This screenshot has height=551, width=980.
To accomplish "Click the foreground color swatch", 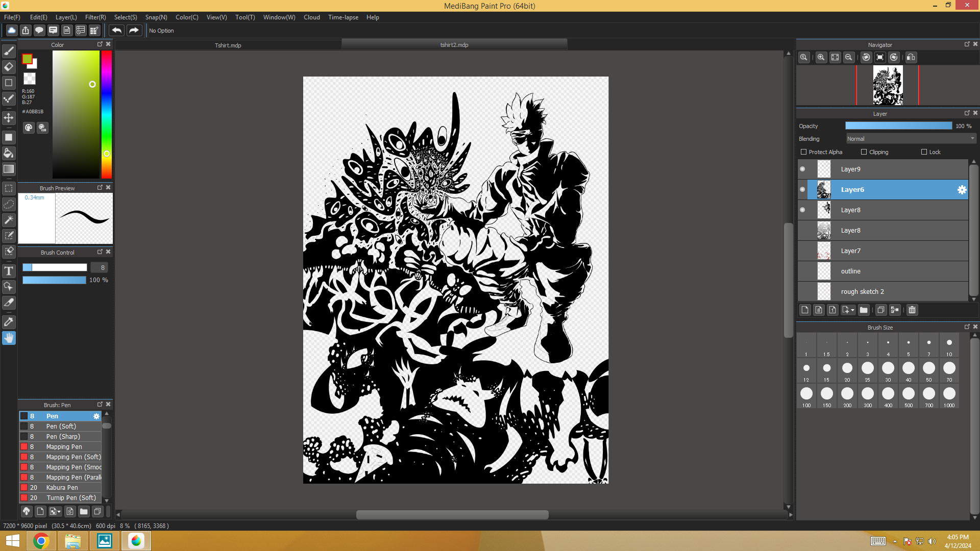I will [x=27, y=59].
